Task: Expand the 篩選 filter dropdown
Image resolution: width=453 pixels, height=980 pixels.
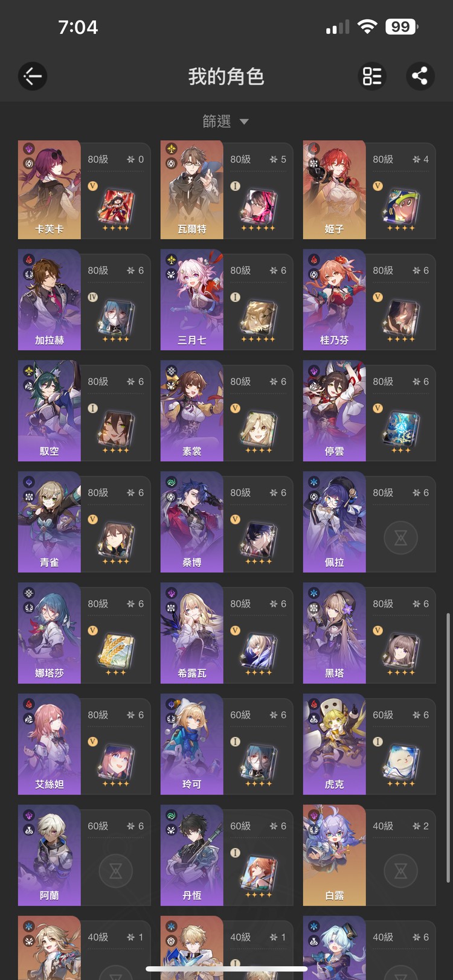Action: (225, 121)
